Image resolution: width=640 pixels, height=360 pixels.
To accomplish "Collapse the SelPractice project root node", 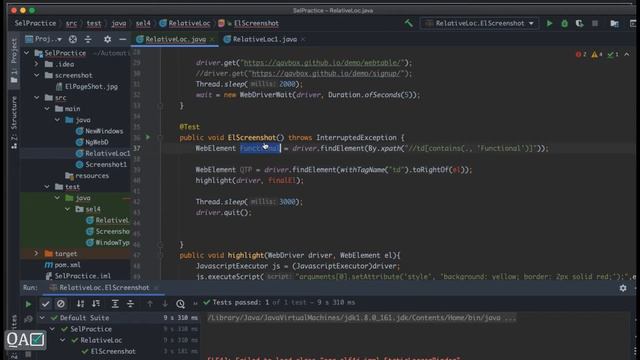I will (x=27, y=53).
